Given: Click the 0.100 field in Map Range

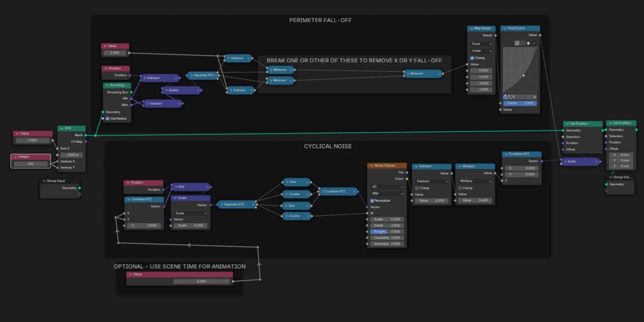Looking at the screenshot, I should click(481, 77).
